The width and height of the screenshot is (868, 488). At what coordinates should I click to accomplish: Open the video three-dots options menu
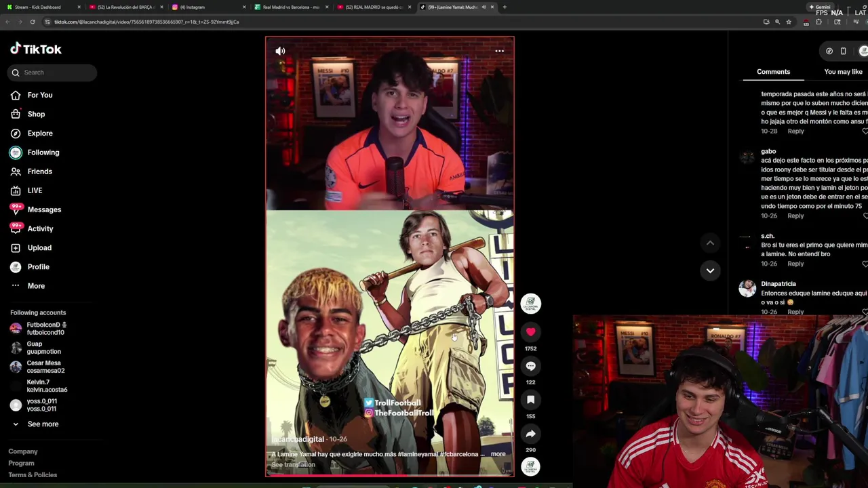point(499,51)
